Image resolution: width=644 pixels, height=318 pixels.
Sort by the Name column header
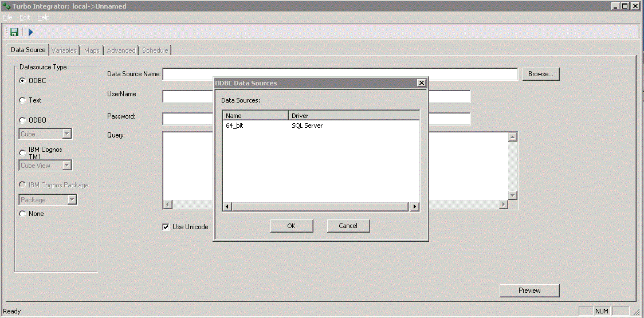click(256, 116)
